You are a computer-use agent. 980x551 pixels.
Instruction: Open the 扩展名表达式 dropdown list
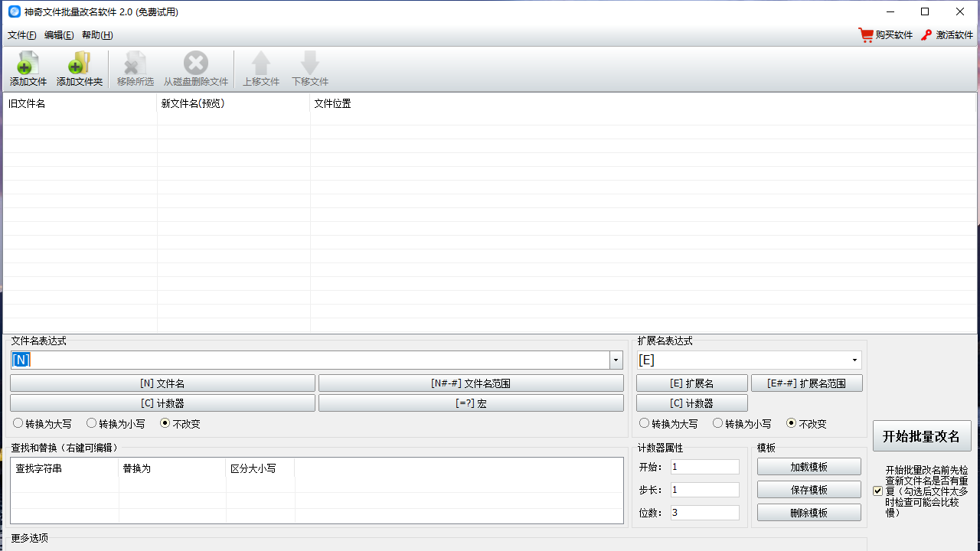[853, 359]
